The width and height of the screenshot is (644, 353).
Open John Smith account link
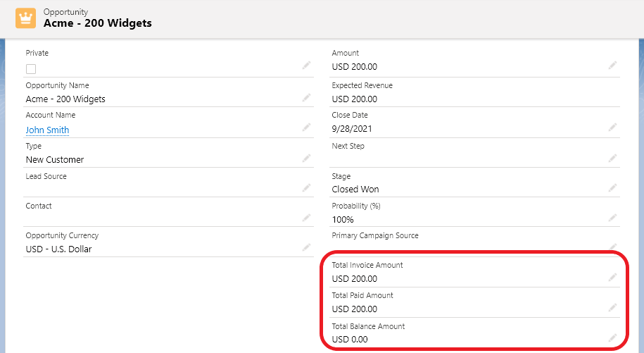coord(47,130)
